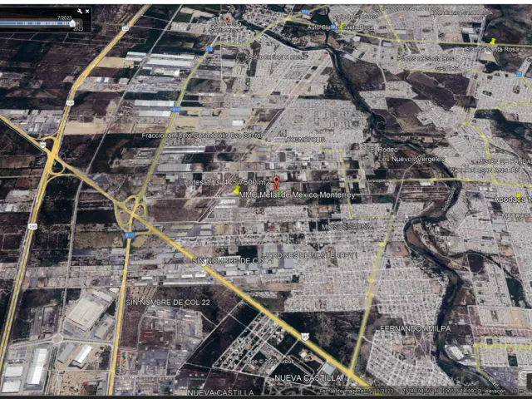Screen dimensions: 532x399
Task: Select the yellow pushpin at Auto Clinic Santa Rosa
Action: pos(342,26)
